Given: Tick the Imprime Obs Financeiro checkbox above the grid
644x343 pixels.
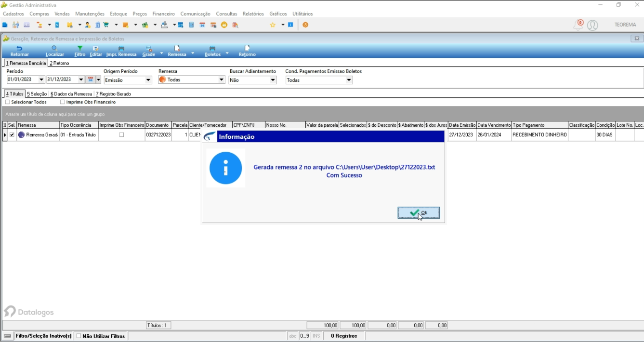Looking at the screenshot, I should click(63, 102).
